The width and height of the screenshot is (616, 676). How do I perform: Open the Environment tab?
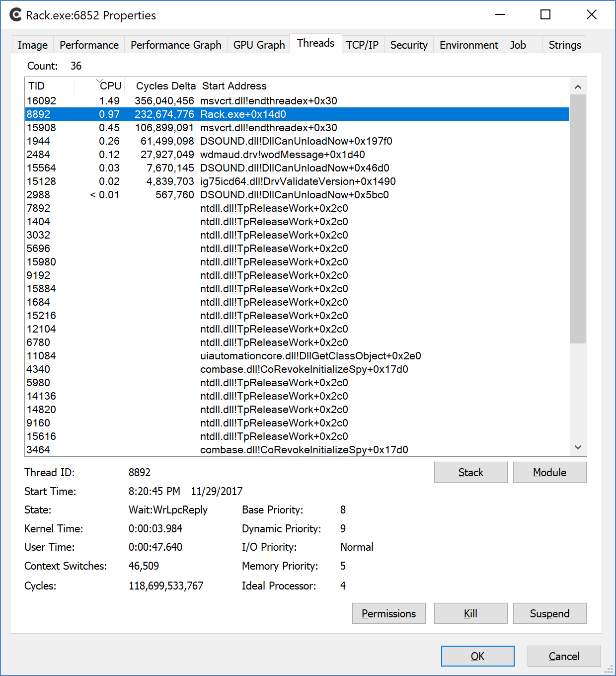coord(468,45)
